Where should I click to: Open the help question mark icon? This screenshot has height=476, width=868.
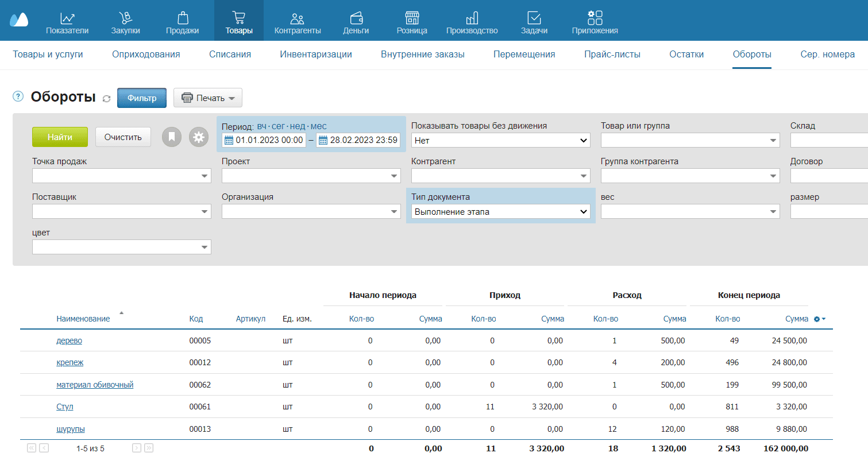[18, 96]
